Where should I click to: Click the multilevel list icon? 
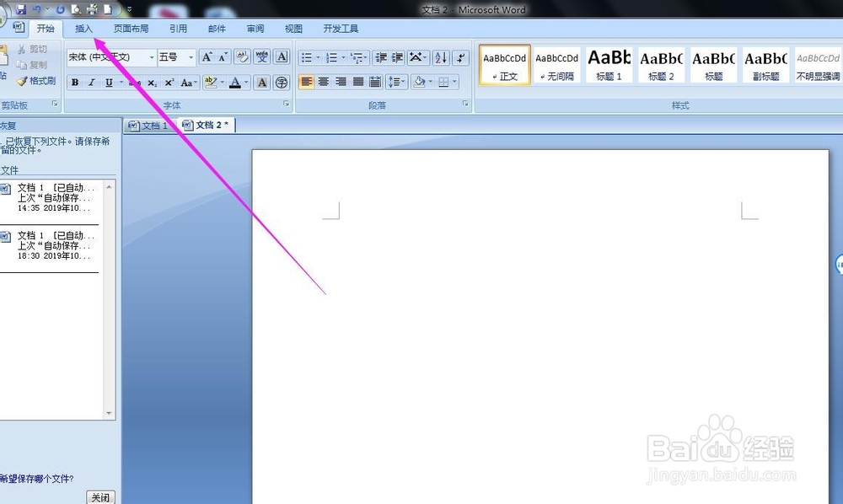point(357,57)
